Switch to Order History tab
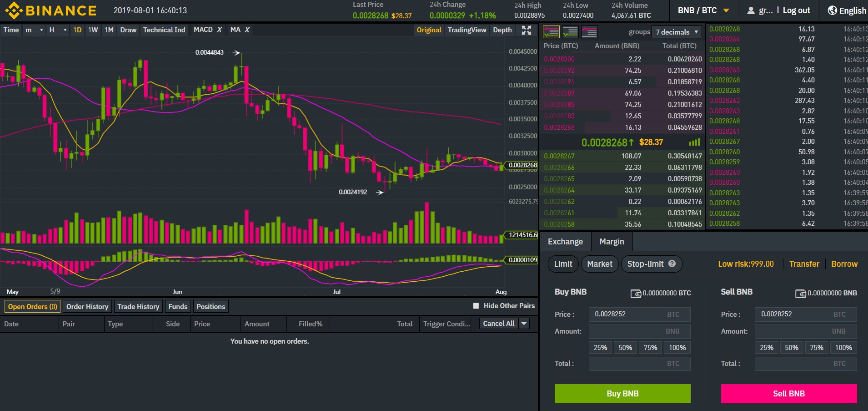Screen dimensions: 868x411 click(x=87, y=307)
